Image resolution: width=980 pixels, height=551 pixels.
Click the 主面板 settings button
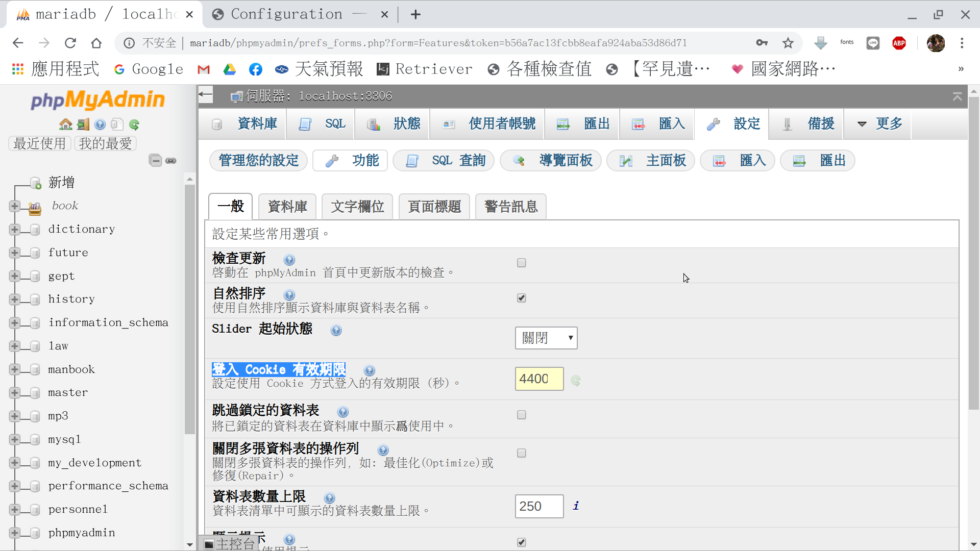tap(651, 160)
